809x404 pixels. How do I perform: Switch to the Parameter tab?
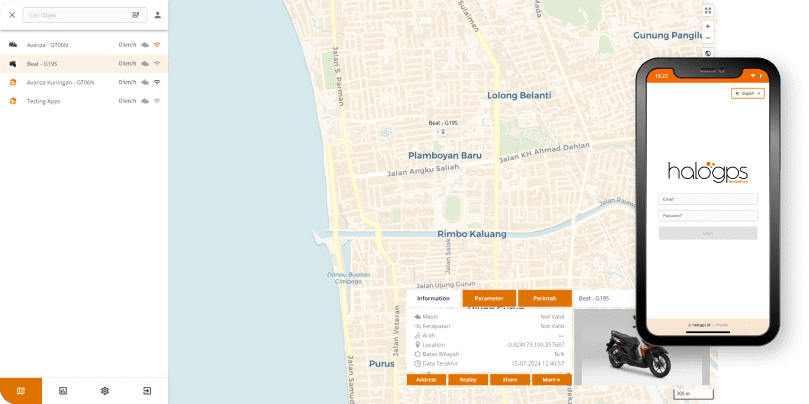click(x=489, y=298)
